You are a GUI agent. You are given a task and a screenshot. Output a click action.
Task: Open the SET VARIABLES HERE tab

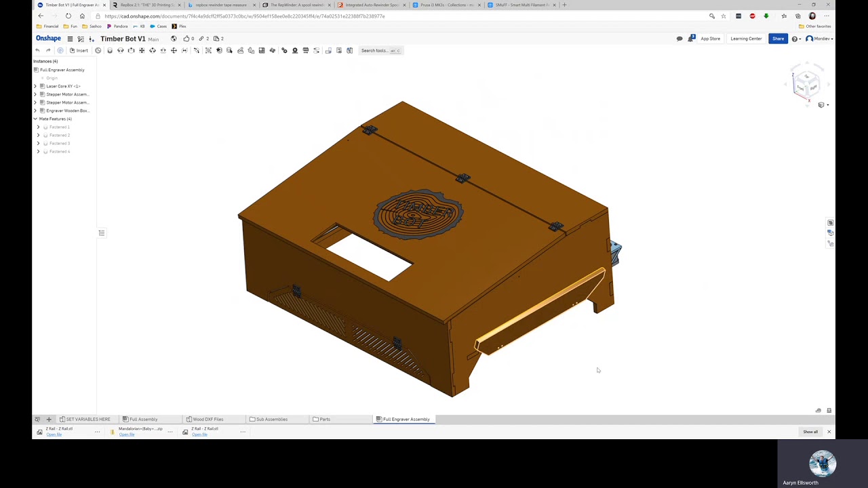84,419
